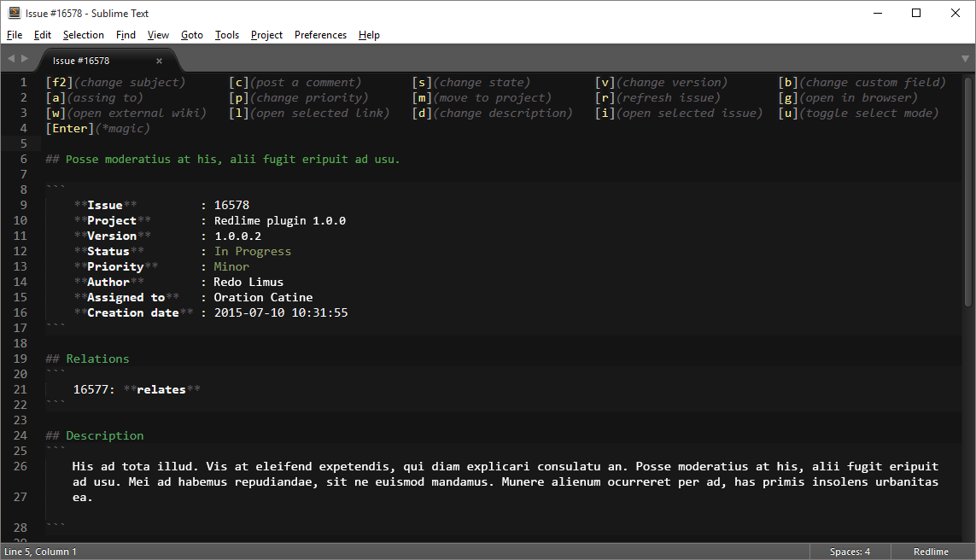
Task: Go to next tab with right arrow
Action: pyautogui.click(x=25, y=59)
